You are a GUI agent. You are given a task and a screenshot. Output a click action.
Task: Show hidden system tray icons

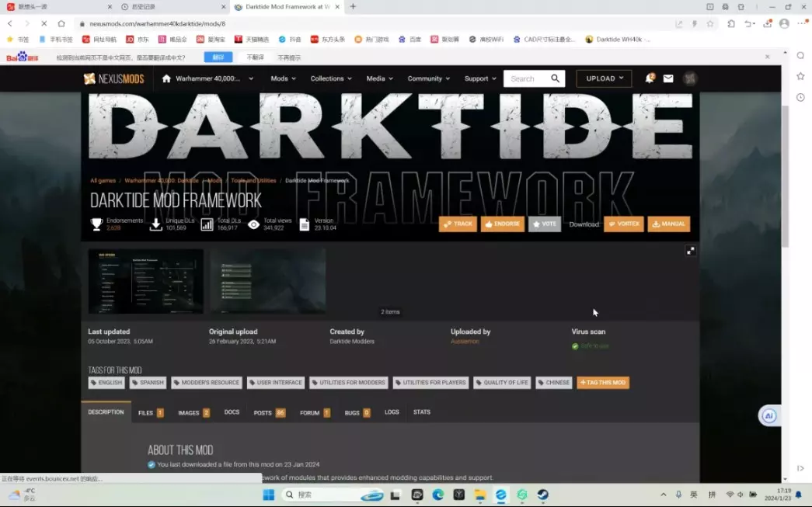pyautogui.click(x=664, y=495)
